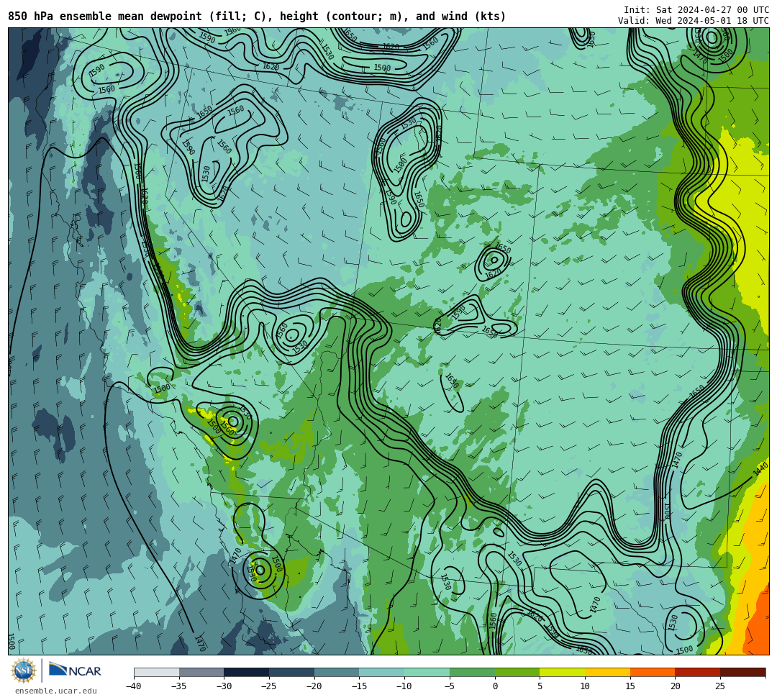This screenshot has height=700, width=777.
Task: Click the NSF logo emblem
Action: pos(23,671)
